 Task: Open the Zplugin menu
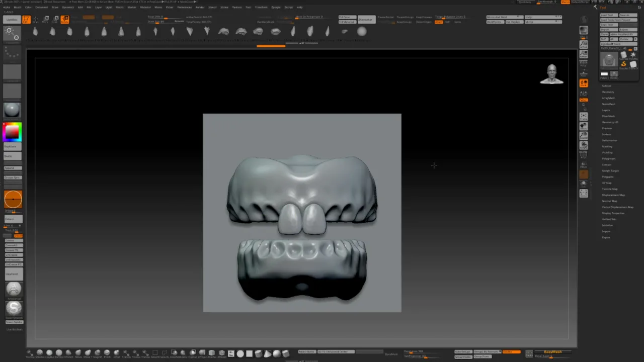click(x=276, y=8)
